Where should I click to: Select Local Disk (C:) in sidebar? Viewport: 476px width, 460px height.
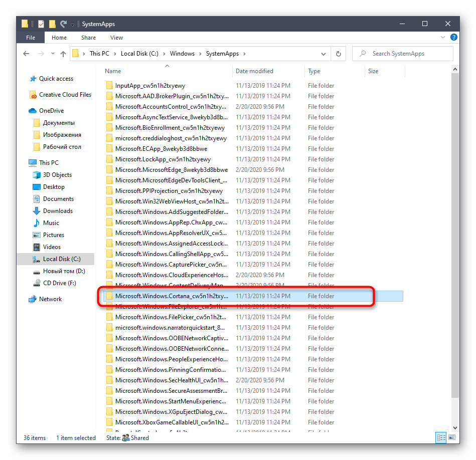click(56, 259)
